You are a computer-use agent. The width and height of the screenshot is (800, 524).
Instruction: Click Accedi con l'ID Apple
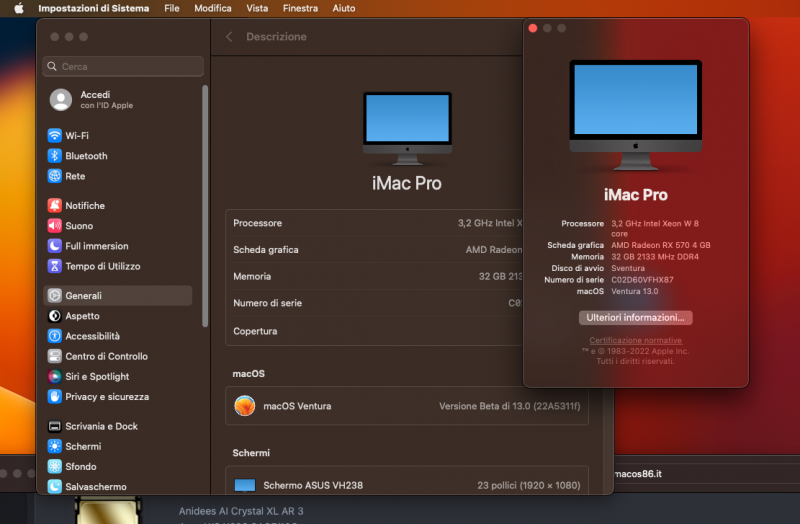pos(107,99)
